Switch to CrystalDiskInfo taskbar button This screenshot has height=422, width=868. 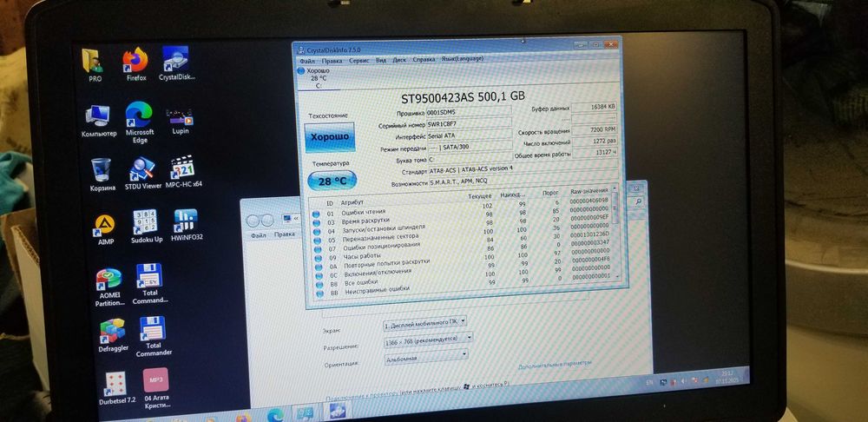pos(337,411)
